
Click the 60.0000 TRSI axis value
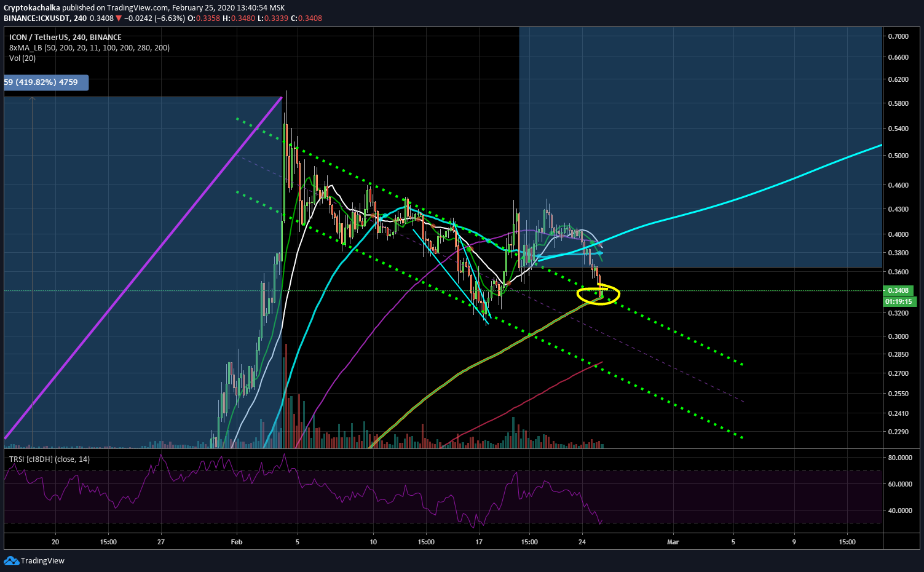[900, 484]
